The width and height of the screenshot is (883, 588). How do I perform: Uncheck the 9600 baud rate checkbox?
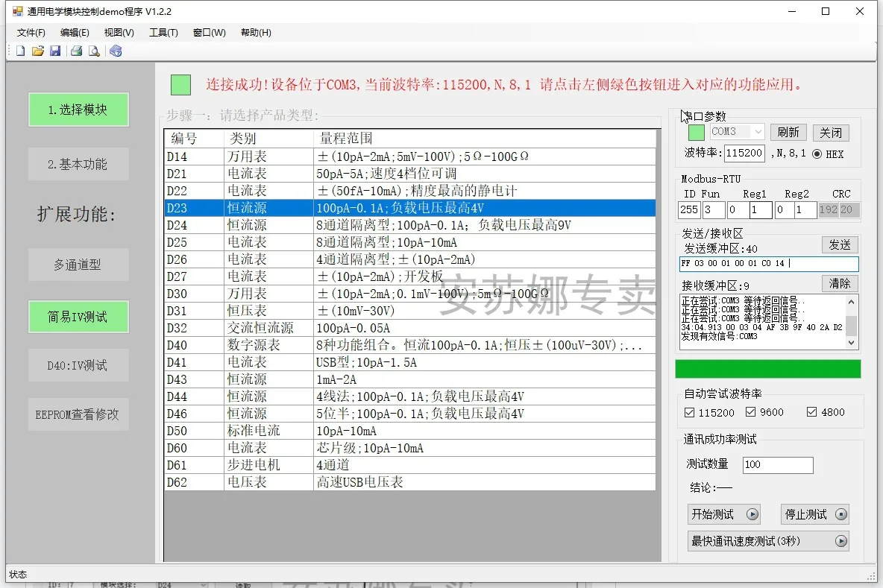point(751,412)
